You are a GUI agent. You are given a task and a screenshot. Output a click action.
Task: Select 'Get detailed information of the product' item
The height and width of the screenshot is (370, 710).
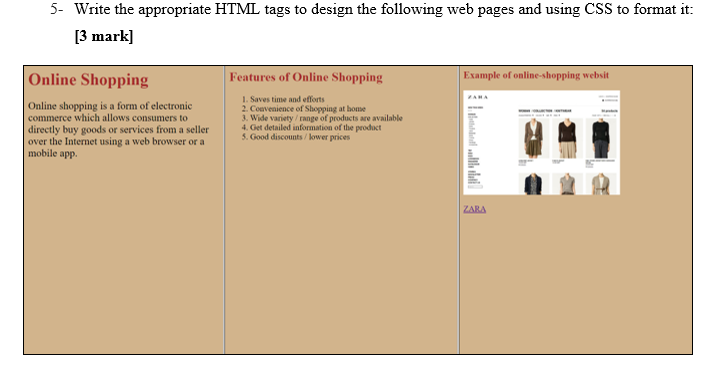(x=315, y=128)
